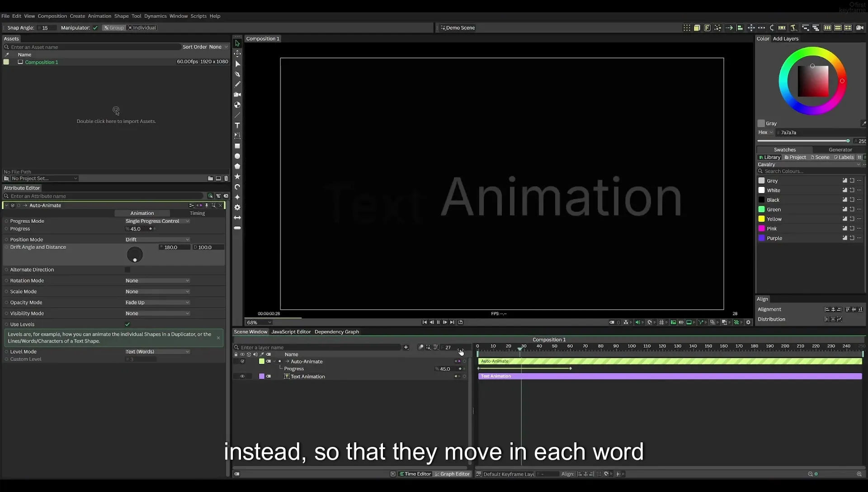Viewport: 868px width, 492px height.
Task: Select the Text tool
Action: click(x=237, y=125)
